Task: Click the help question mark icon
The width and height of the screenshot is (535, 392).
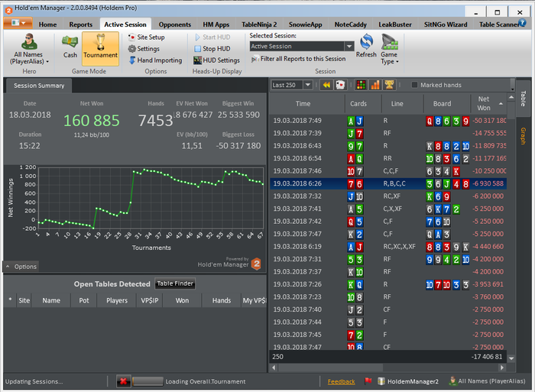Action: point(522,22)
